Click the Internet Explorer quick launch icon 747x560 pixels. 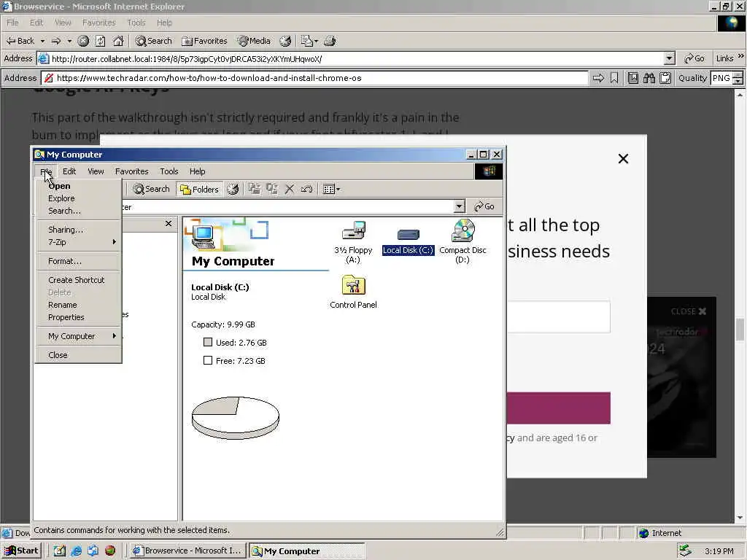click(76, 551)
